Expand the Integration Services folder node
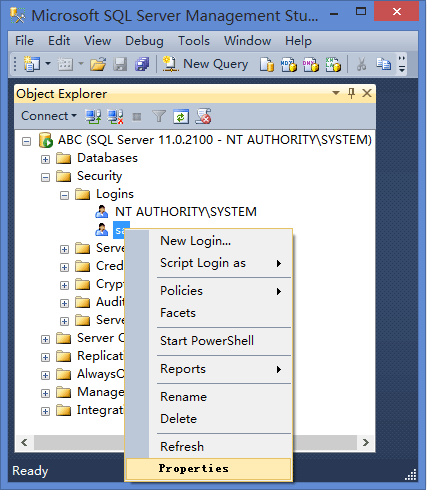This screenshot has width=427, height=490. coord(45,411)
